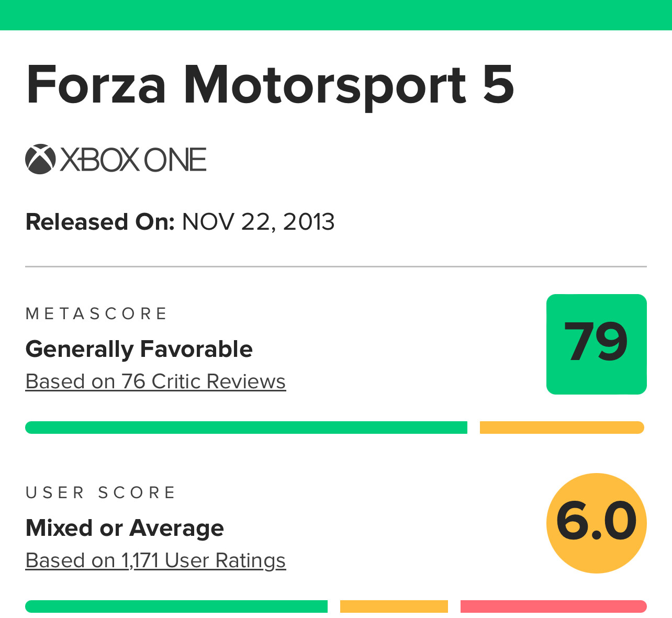This screenshot has height=618, width=672.
Task: Click the XBOX ONE platform wordmark
Action: 133,160
